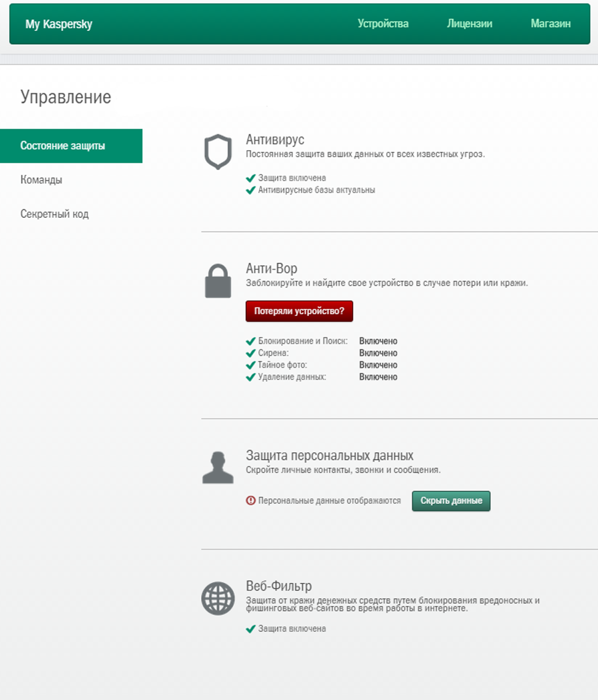Click the Веб-Фильтр globe icon
Viewport: 598px width, 700px height.
tap(218, 598)
